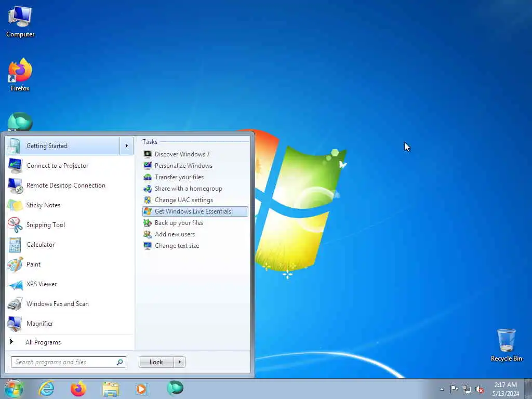Screen dimensions: 532x399
Task: Launch the Snipping Tool
Action: pos(70,224)
